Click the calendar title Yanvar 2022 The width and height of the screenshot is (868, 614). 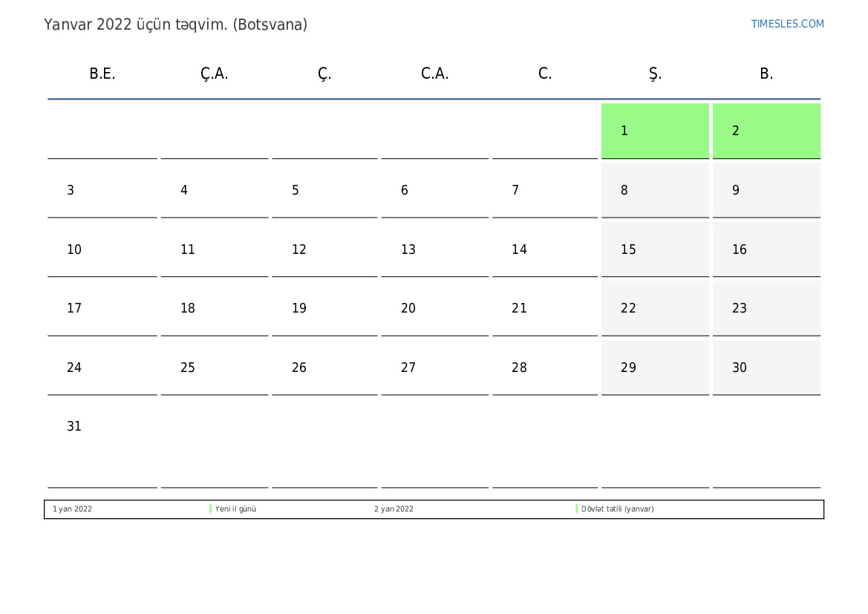[175, 25]
